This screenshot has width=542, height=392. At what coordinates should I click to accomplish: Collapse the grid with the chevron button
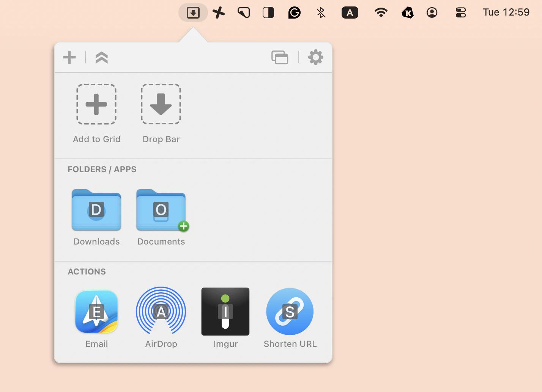coord(101,58)
